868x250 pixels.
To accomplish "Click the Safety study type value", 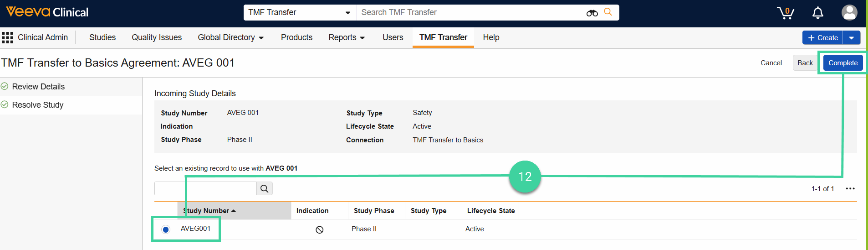I will [x=422, y=113].
